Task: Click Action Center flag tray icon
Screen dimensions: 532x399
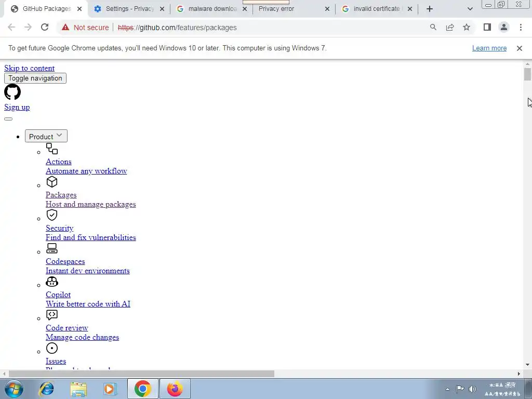Action: (460, 389)
